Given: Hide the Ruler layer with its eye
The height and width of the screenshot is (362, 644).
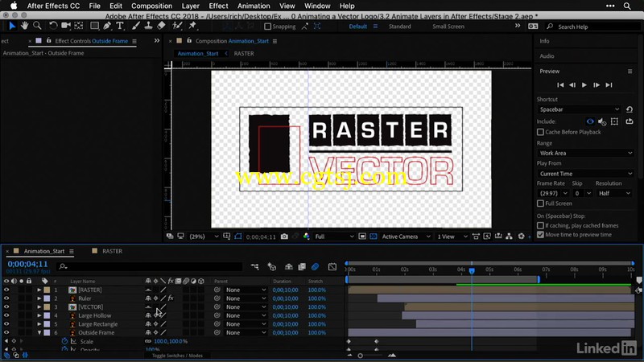Looking at the screenshot, I should [x=6, y=298].
